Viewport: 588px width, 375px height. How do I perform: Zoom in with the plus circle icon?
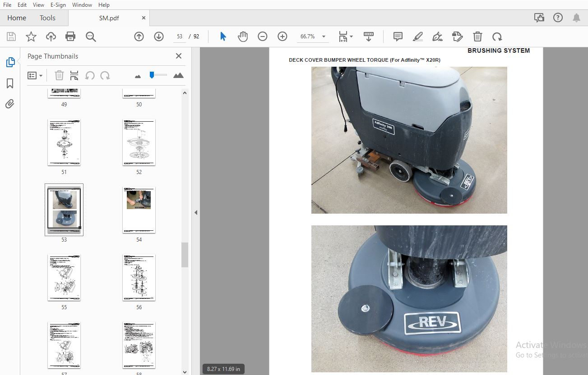(x=282, y=37)
